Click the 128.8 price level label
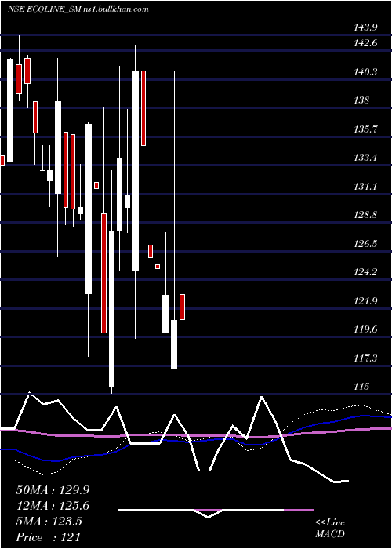This screenshot has height=549, width=392. point(365,215)
